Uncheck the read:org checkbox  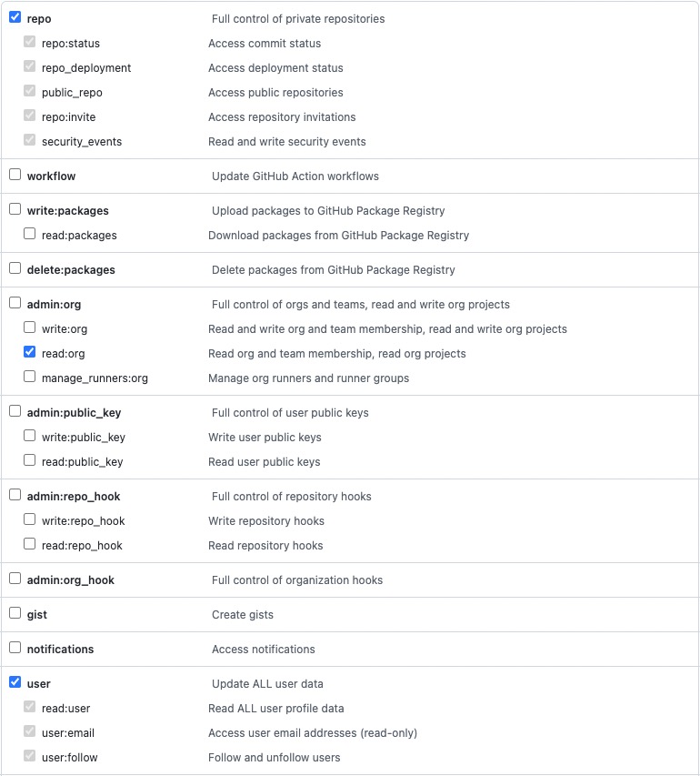(30, 352)
